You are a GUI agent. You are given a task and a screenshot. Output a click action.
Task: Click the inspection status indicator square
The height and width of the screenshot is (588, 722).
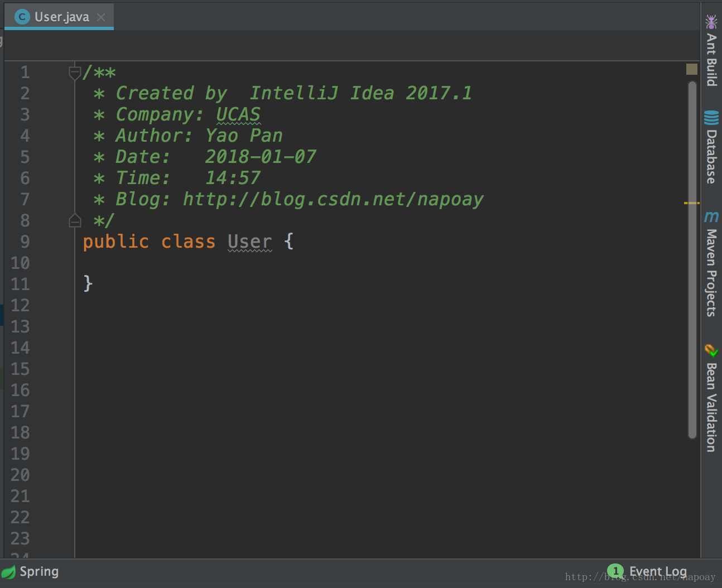coord(692,69)
